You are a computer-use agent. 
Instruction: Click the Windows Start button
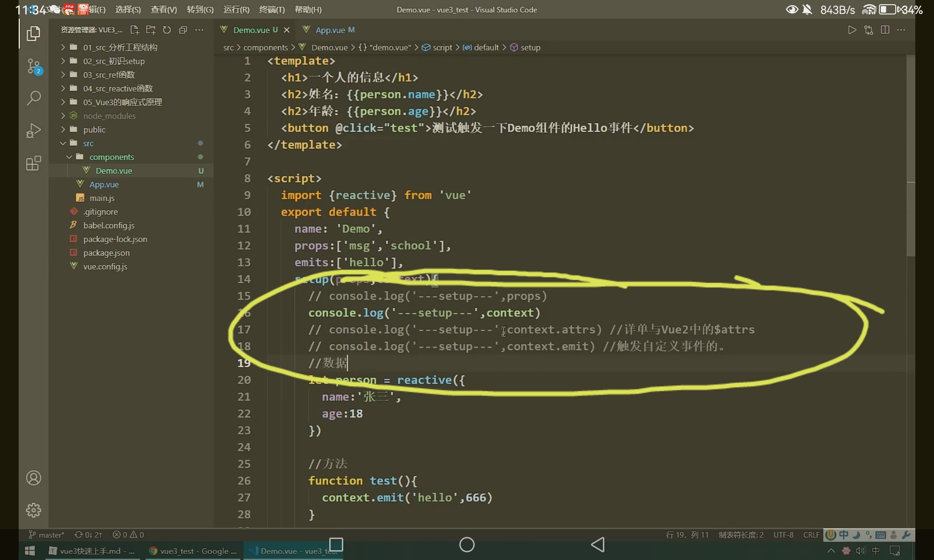(x=30, y=551)
